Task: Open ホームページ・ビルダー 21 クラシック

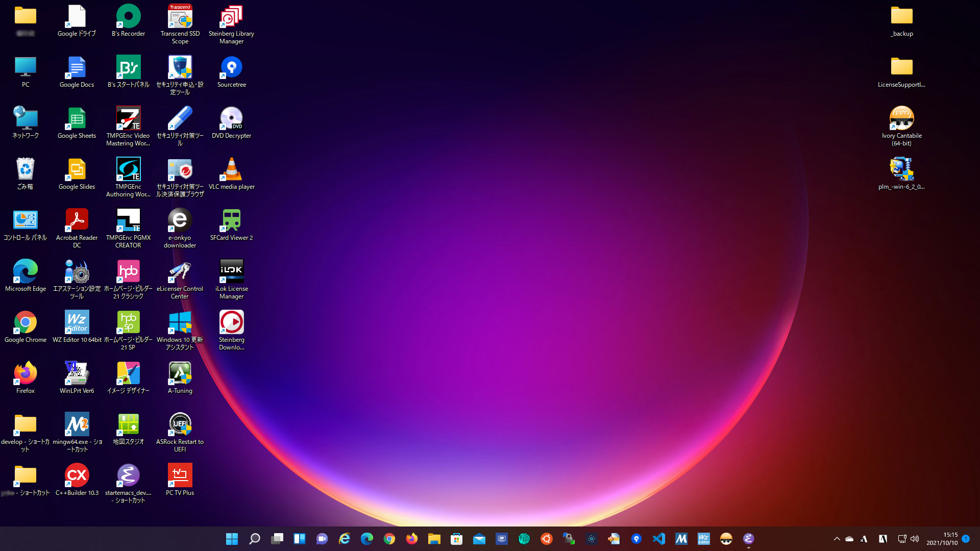Action: pos(128,280)
